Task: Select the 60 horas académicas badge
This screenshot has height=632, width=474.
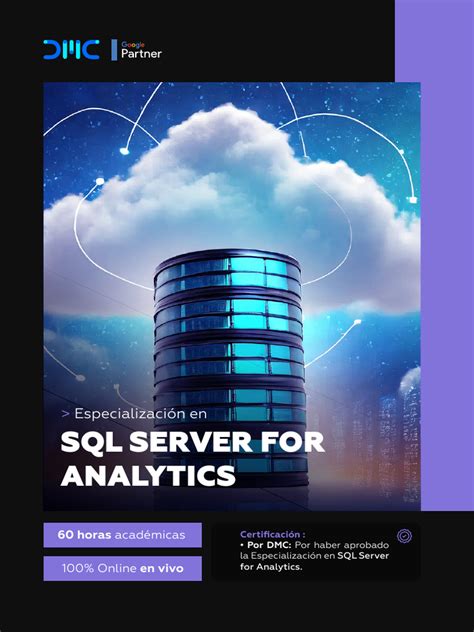Action: (123, 535)
